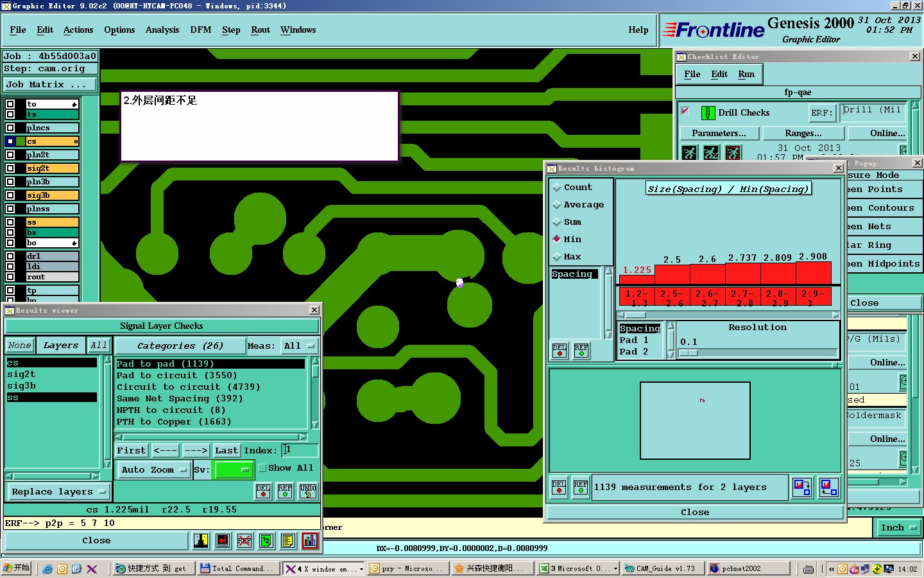Open the DFM menu

click(x=201, y=30)
